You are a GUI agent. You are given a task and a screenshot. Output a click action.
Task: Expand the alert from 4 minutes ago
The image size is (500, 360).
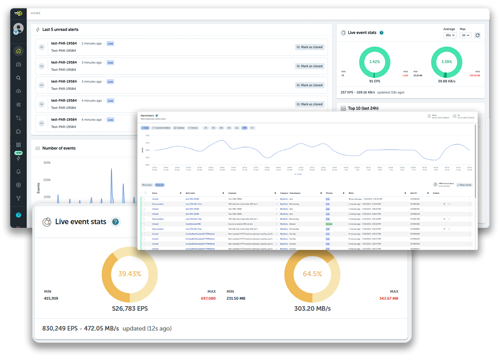(42, 104)
